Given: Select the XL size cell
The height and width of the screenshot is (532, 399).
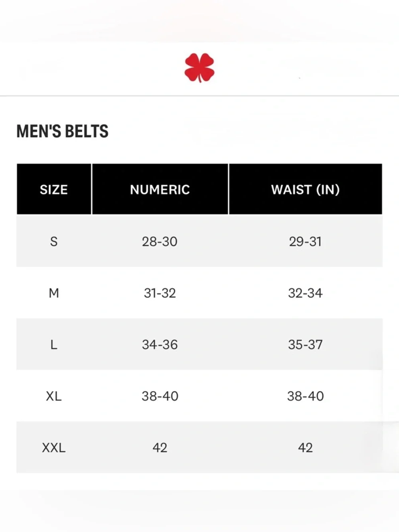Looking at the screenshot, I should coord(54,396).
